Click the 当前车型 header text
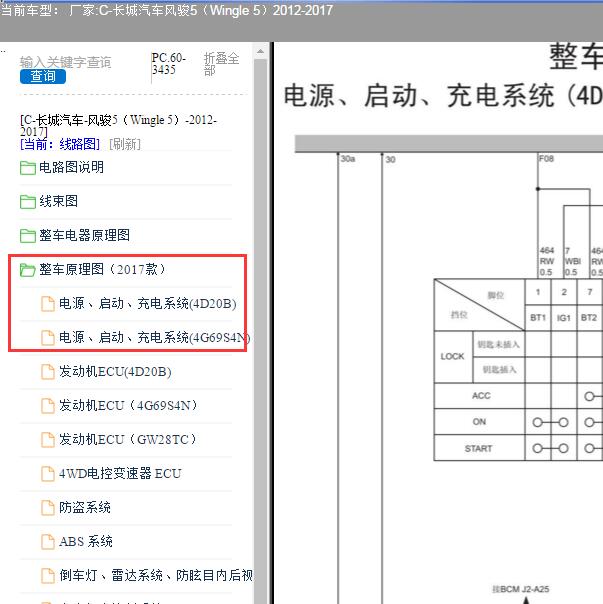The height and width of the screenshot is (604, 603). (166, 10)
